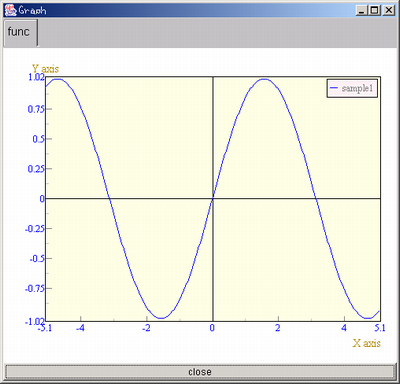Click the 2 X-axis tick label
Viewport: 400px width, 384px height.
pyautogui.click(x=278, y=328)
